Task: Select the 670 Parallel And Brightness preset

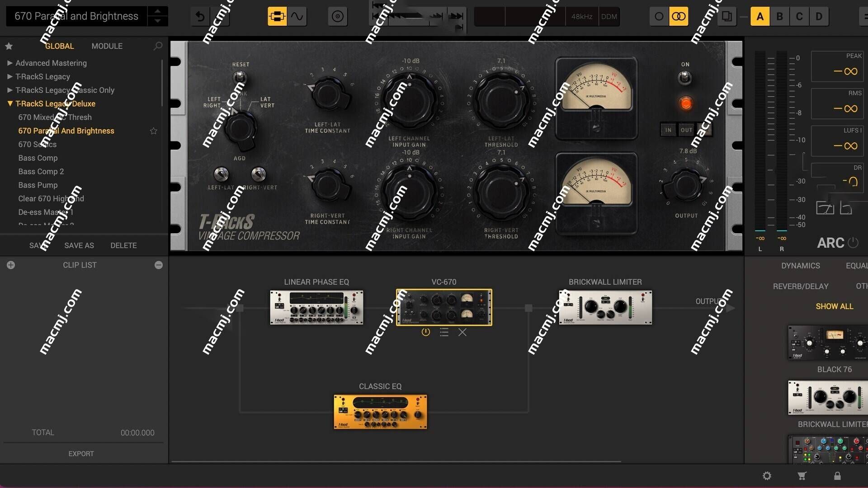Action: pyautogui.click(x=66, y=131)
